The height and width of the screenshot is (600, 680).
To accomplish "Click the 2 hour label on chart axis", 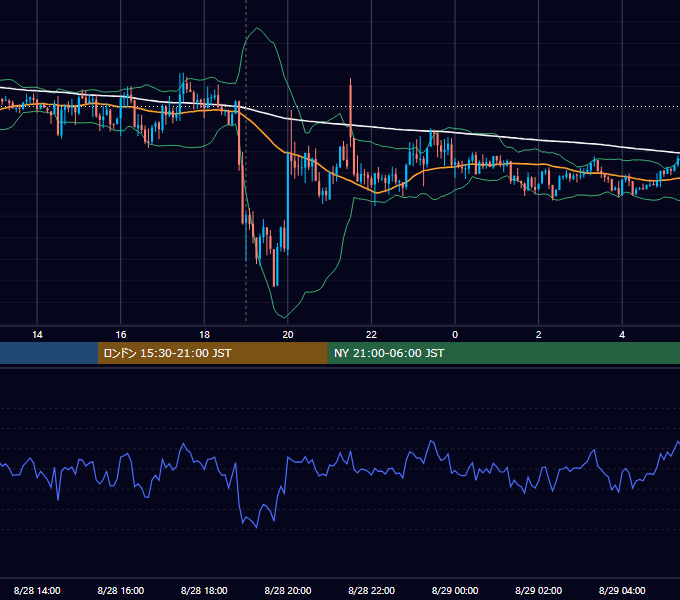I will (539, 335).
